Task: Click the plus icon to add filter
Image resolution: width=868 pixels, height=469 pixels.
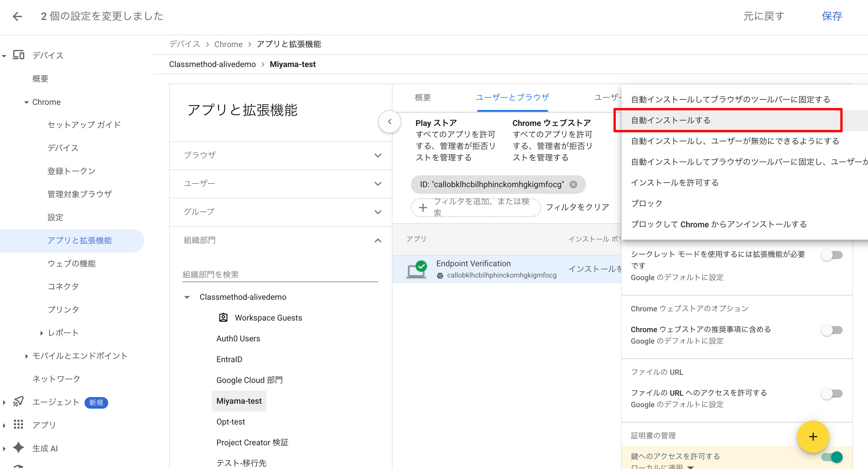Action: pyautogui.click(x=423, y=207)
